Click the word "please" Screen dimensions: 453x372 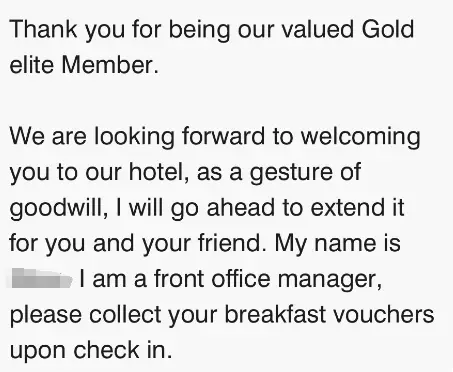coord(46,316)
